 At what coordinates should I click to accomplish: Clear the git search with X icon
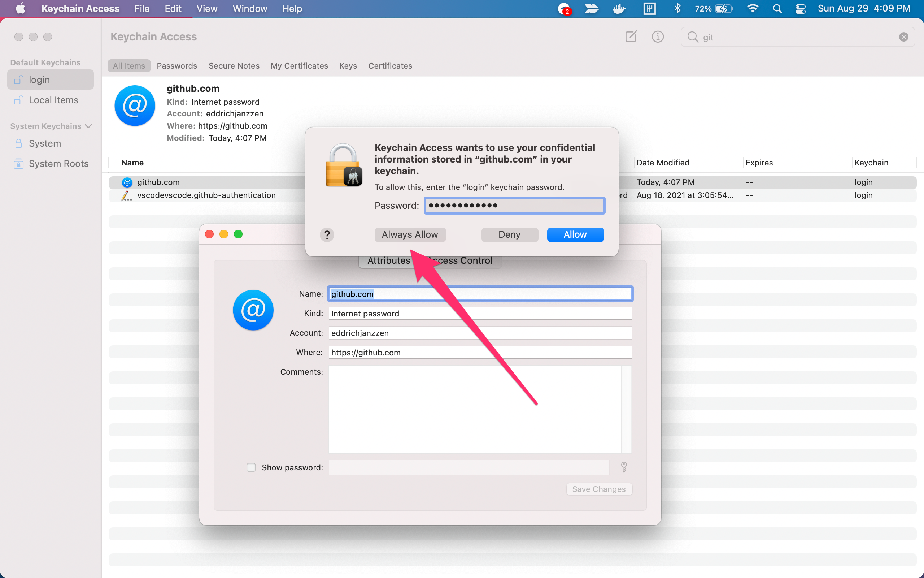click(903, 37)
